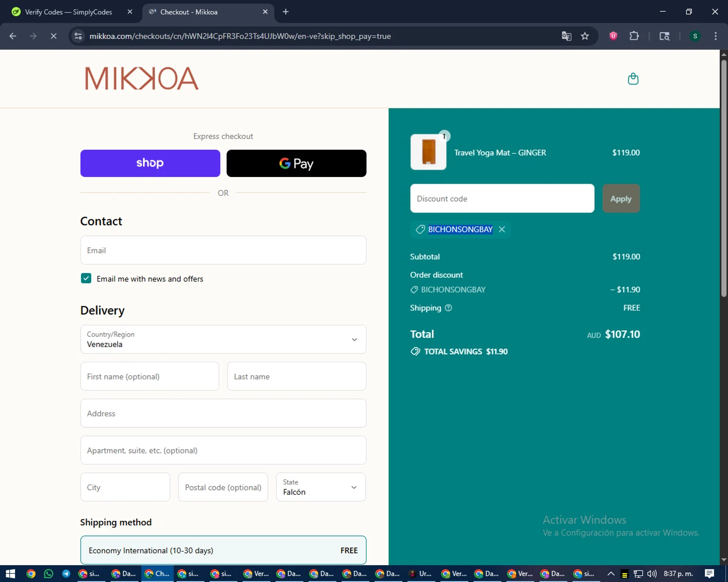The width and height of the screenshot is (728, 582).
Task: Click the Shipping help question mark icon
Action: click(x=448, y=308)
